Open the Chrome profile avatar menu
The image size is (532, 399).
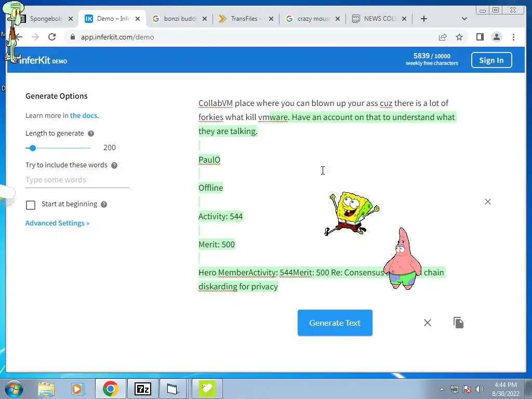pyautogui.click(x=496, y=37)
